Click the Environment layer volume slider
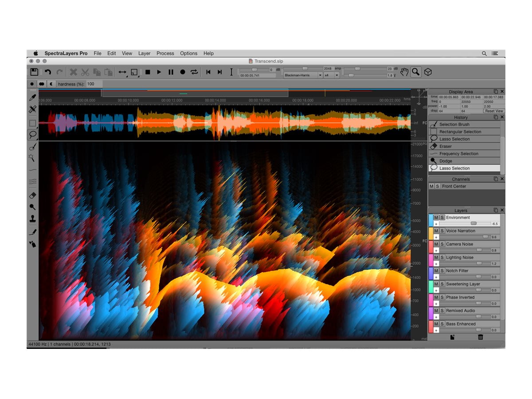 coord(473,224)
